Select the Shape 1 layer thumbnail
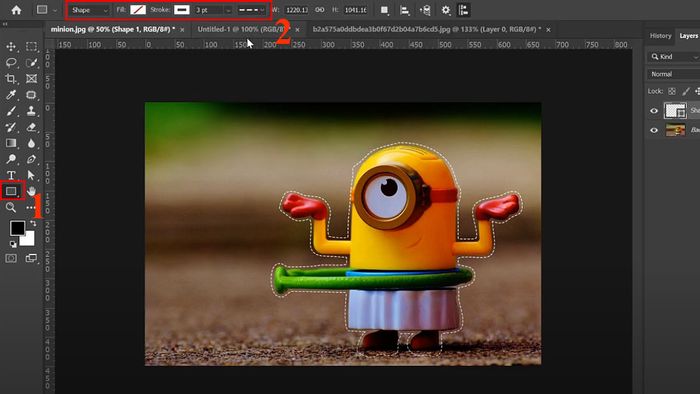Image resolution: width=700 pixels, height=394 pixels. point(675,111)
